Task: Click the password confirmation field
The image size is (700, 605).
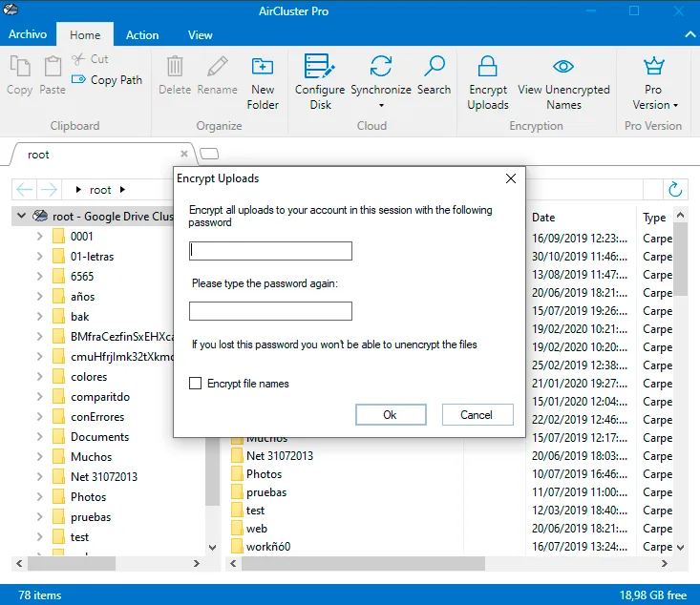Action: tap(270, 311)
